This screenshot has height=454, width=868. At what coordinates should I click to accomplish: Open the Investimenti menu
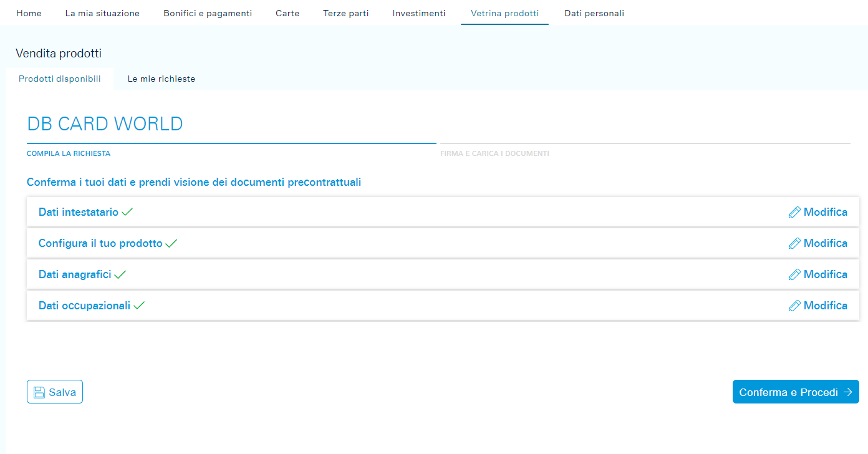pos(419,13)
